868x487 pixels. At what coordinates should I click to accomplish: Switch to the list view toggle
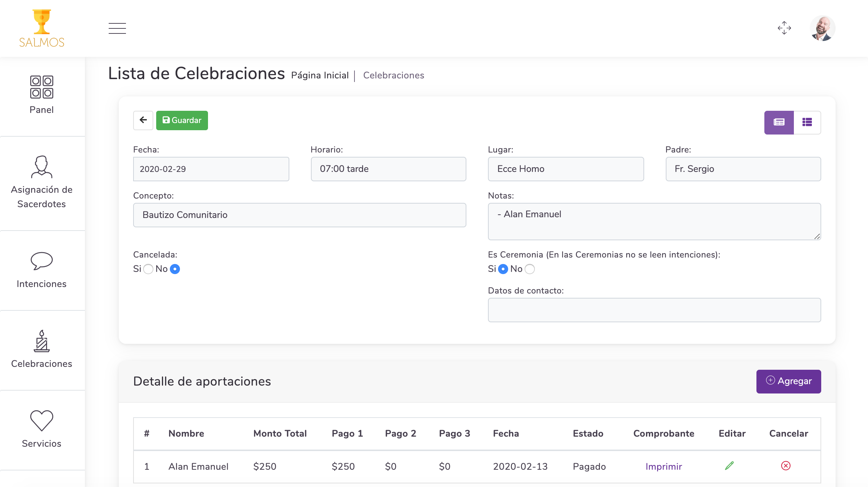[x=807, y=122]
